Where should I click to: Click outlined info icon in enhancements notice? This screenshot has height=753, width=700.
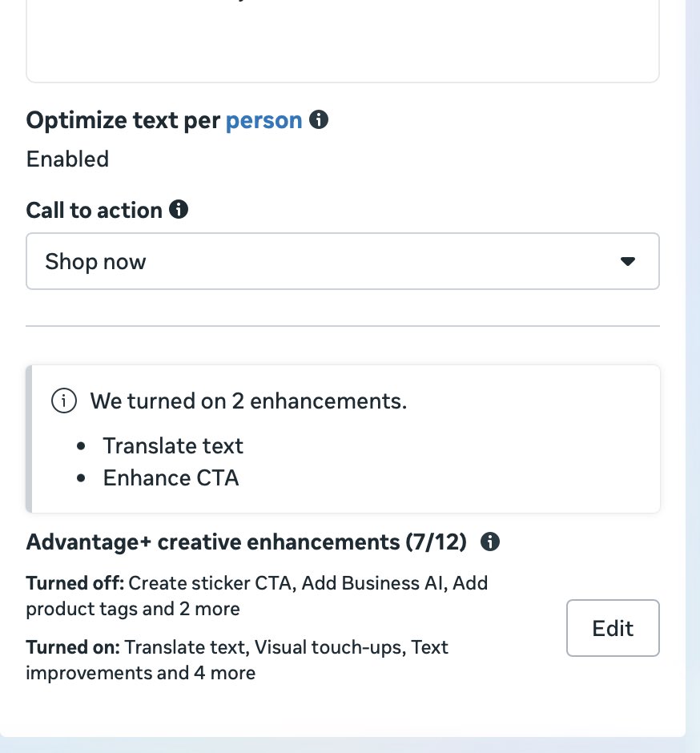click(x=64, y=401)
